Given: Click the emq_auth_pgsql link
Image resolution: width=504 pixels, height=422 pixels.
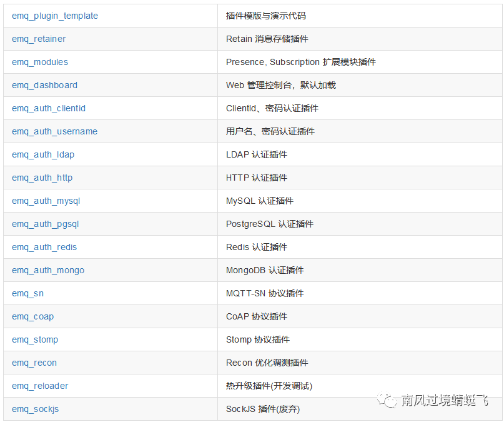Looking at the screenshot, I should 46,224.
